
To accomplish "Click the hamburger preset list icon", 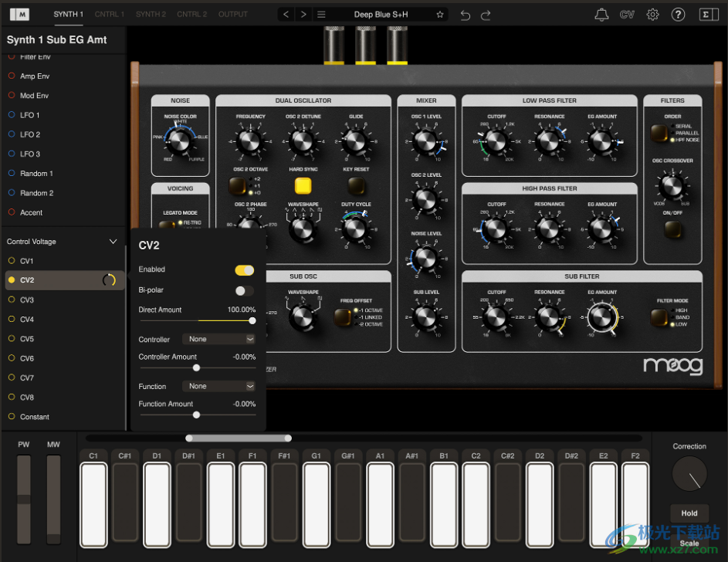I will tap(321, 14).
